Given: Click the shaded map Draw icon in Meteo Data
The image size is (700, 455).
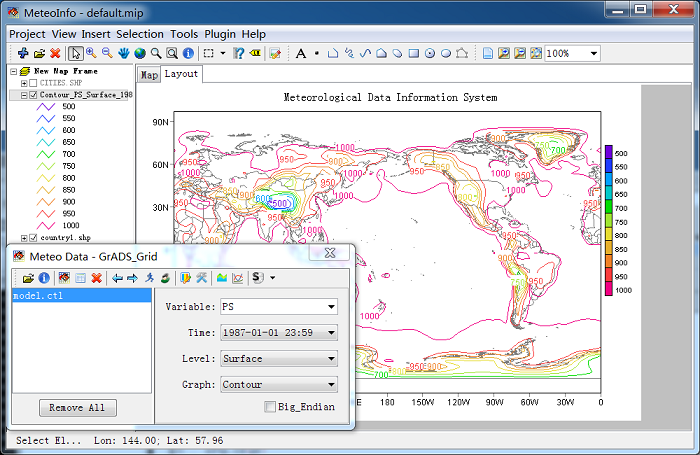Looking at the screenshot, I should click(222, 278).
